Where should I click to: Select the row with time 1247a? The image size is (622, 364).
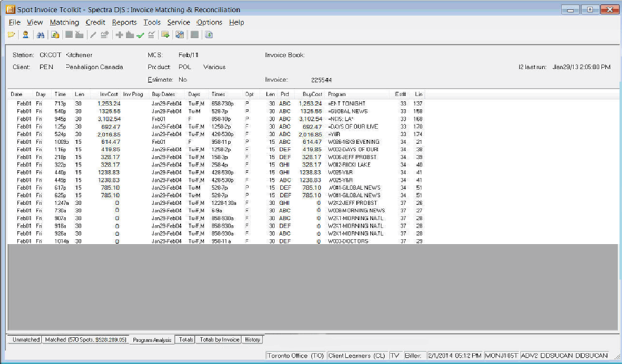(x=216, y=203)
